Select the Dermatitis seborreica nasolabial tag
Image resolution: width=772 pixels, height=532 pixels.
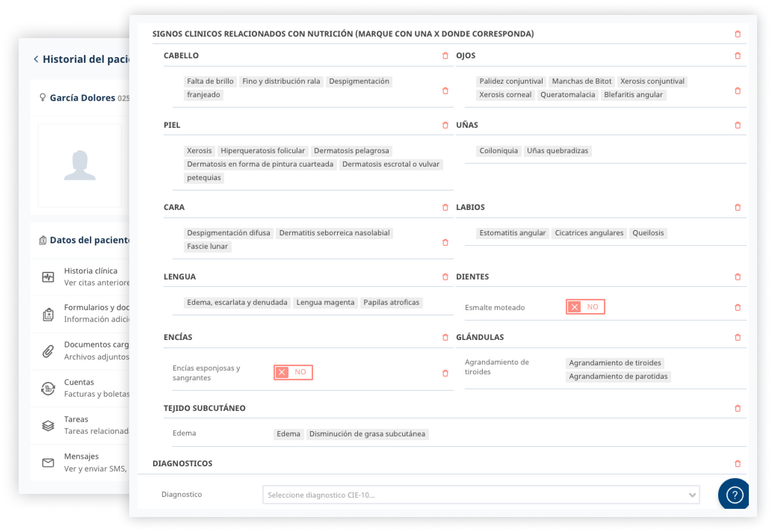pos(334,233)
